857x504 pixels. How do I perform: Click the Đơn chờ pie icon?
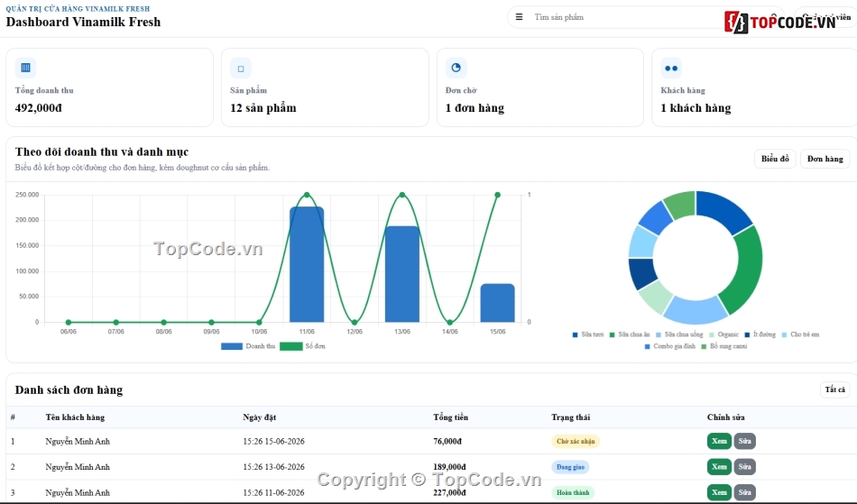[x=456, y=68]
